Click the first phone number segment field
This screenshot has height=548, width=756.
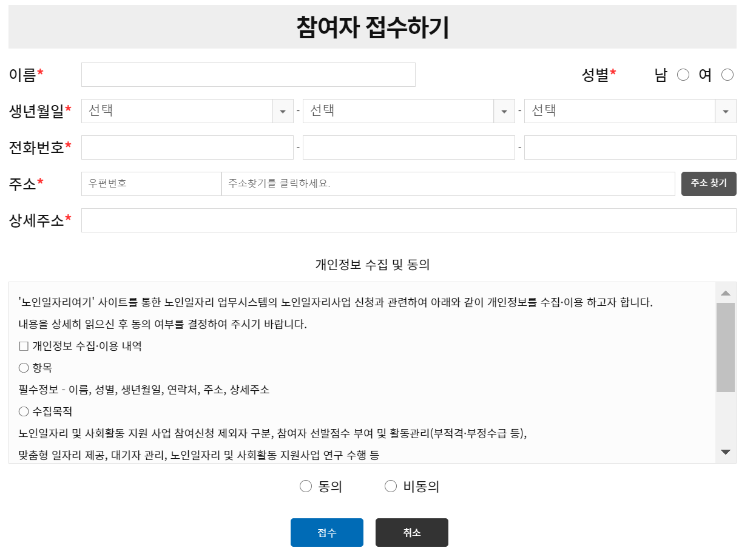coord(187,147)
